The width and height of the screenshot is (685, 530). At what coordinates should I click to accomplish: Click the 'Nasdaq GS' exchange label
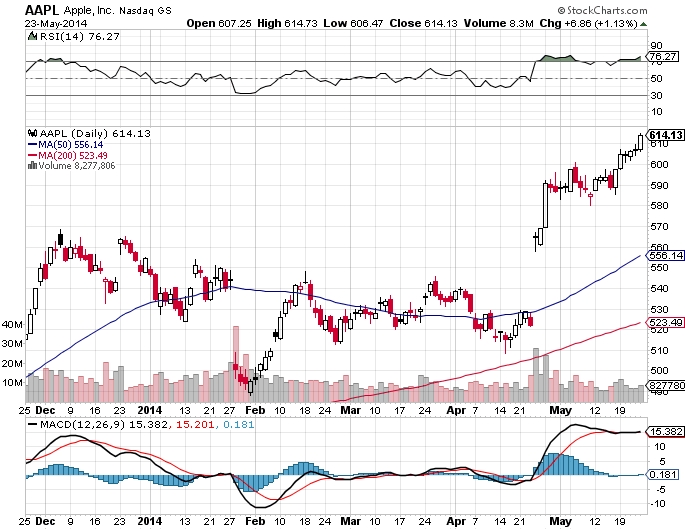click(145, 11)
